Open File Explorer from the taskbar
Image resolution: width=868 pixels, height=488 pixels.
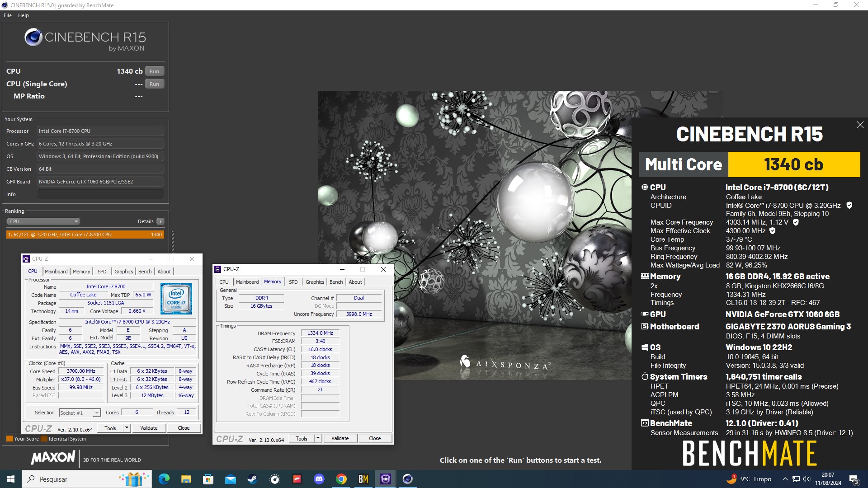point(186,479)
